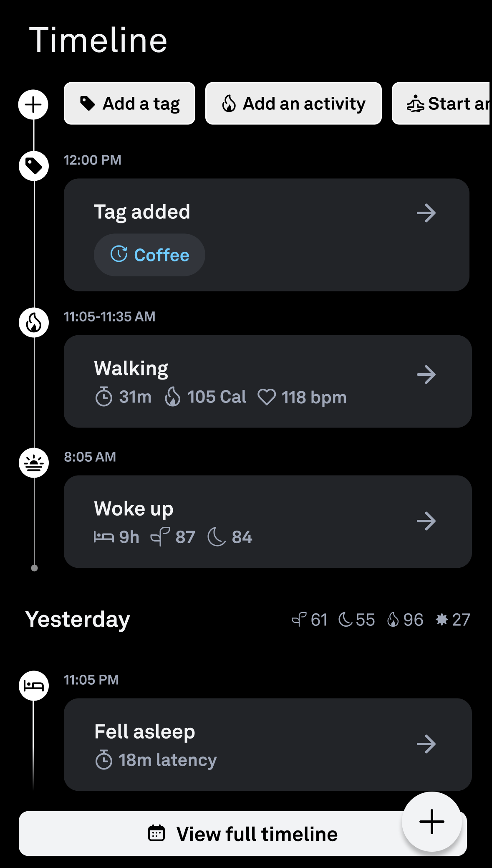The height and width of the screenshot is (868, 492).
Task: Tap the Yesterday section heading
Action: (78, 619)
